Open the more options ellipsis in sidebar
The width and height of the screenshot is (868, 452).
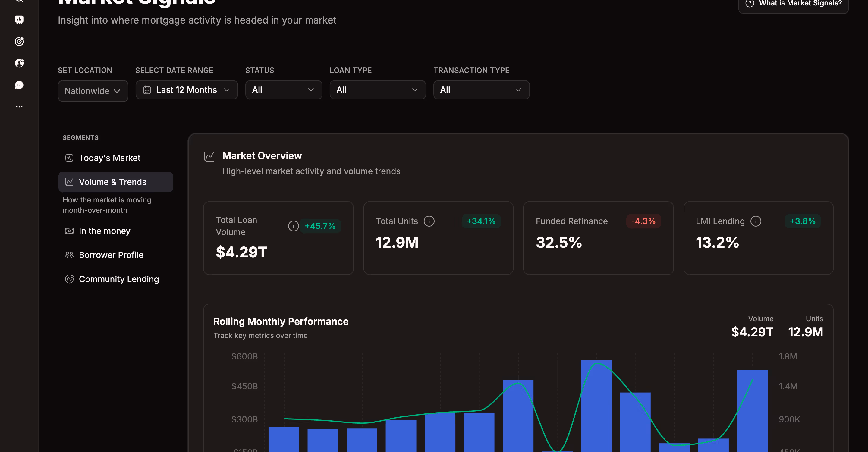(19, 106)
